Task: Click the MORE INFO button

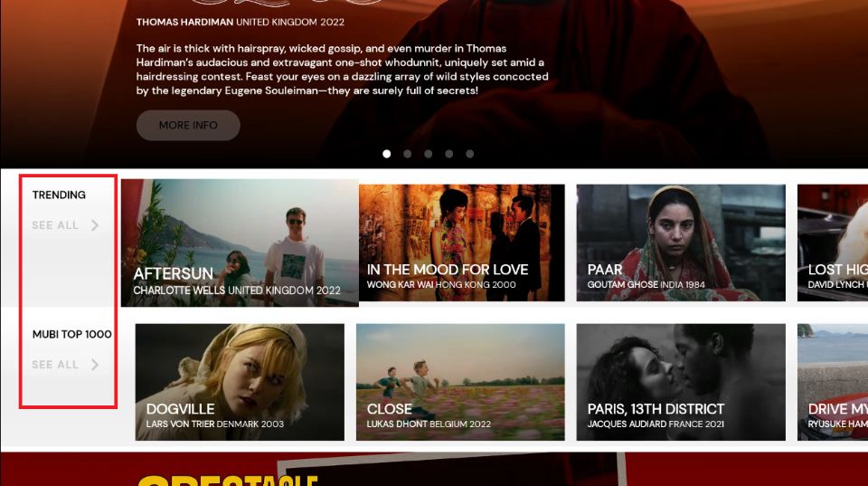Action: click(188, 125)
